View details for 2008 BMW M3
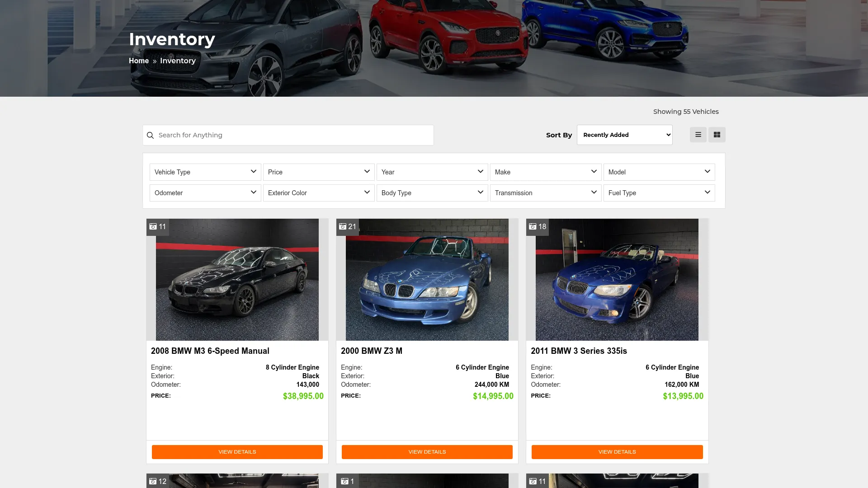This screenshot has height=488, width=868. pyautogui.click(x=237, y=452)
